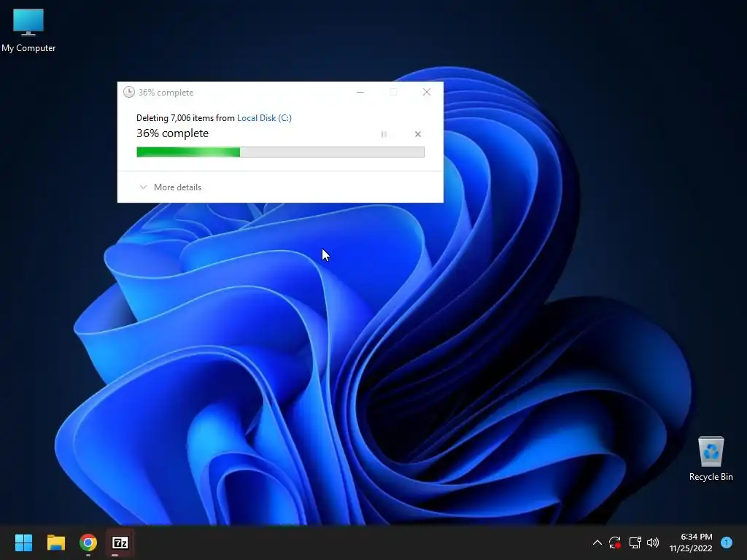
Task: Open My Computer desktop icon
Action: pyautogui.click(x=28, y=31)
